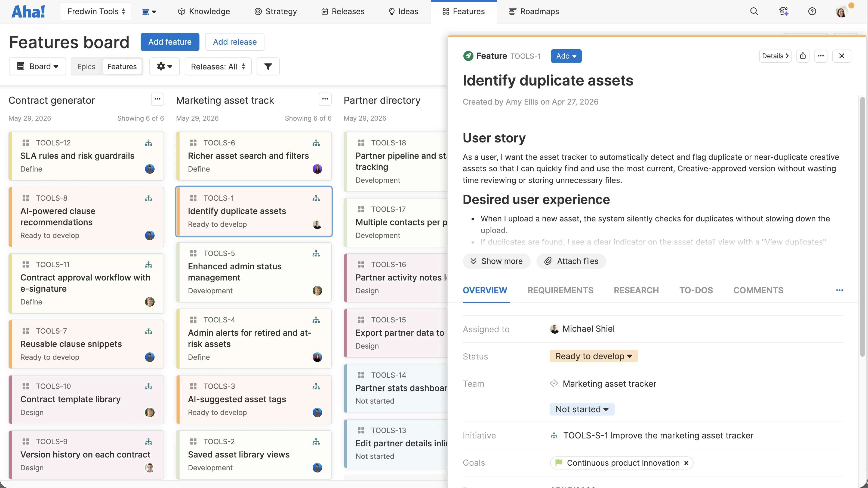Open the AI assistant sparkle icon
This screenshot has height=488, width=868.
pyautogui.click(x=783, y=11)
